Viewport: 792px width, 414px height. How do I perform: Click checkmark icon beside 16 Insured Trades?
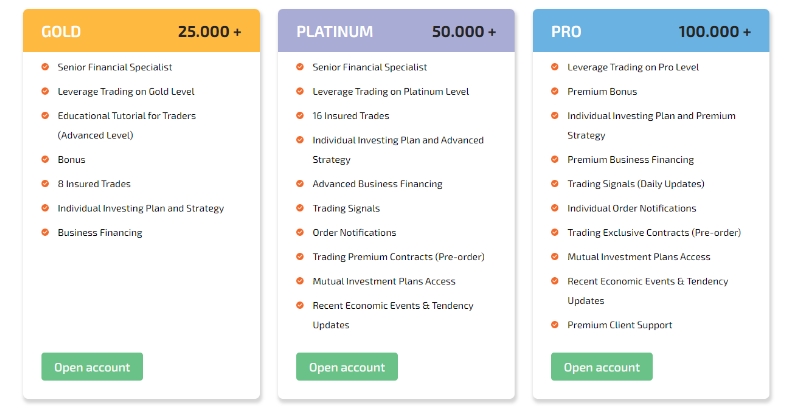coord(300,116)
